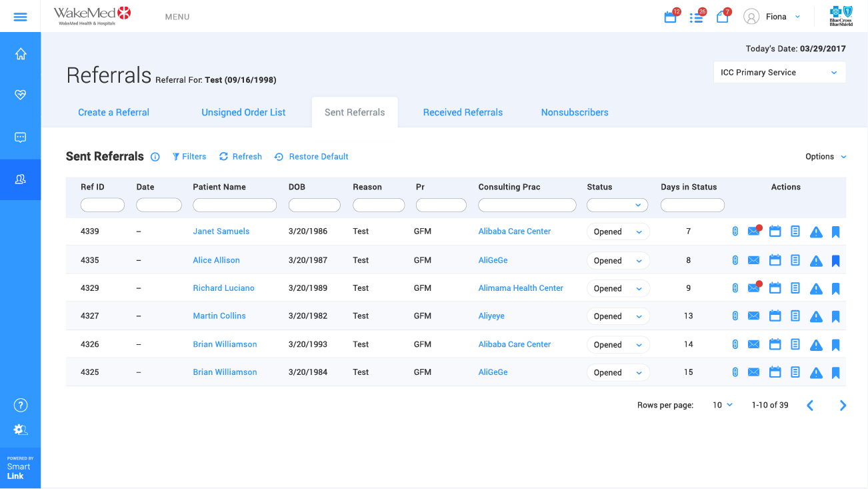This screenshot has width=868, height=489.
Task: Toggle the bookmark for referral 4325
Action: tap(836, 373)
